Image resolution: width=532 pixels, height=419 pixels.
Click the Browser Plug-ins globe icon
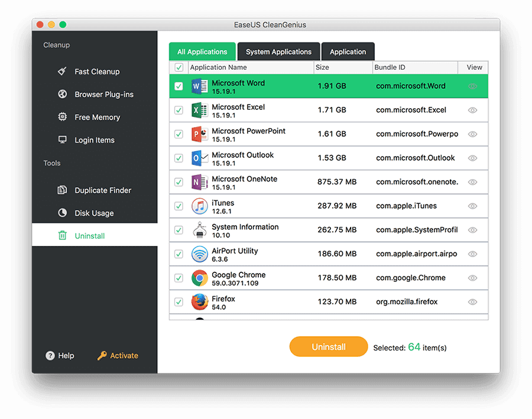[63, 94]
